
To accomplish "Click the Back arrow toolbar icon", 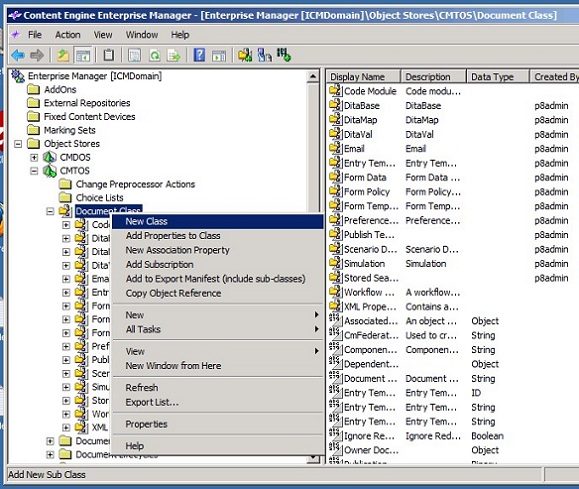I will click(x=18, y=56).
